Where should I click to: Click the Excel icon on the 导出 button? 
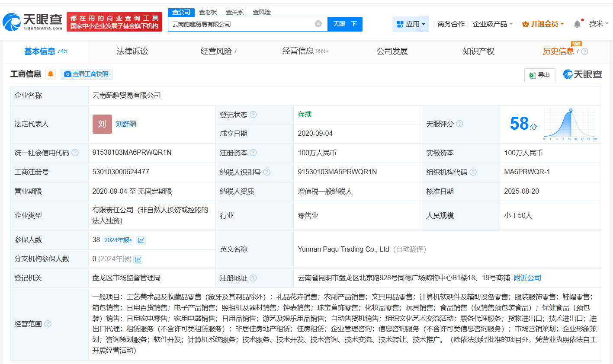point(533,75)
